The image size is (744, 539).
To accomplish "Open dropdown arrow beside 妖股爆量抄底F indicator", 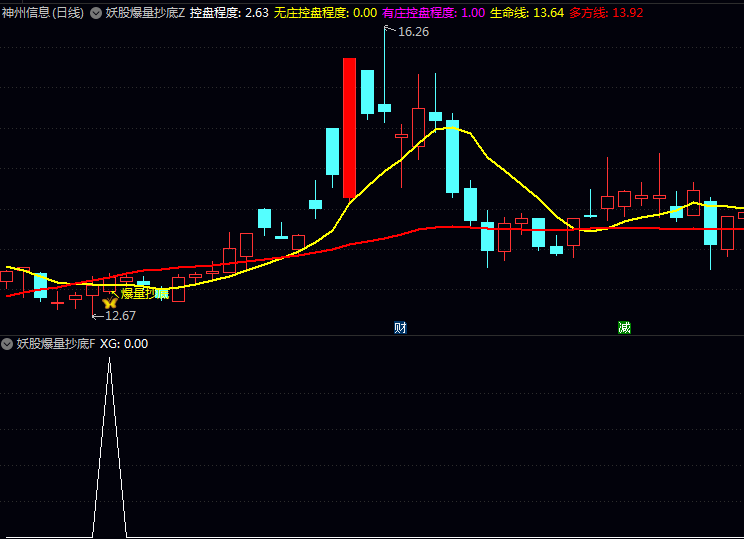I will [x=7, y=344].
